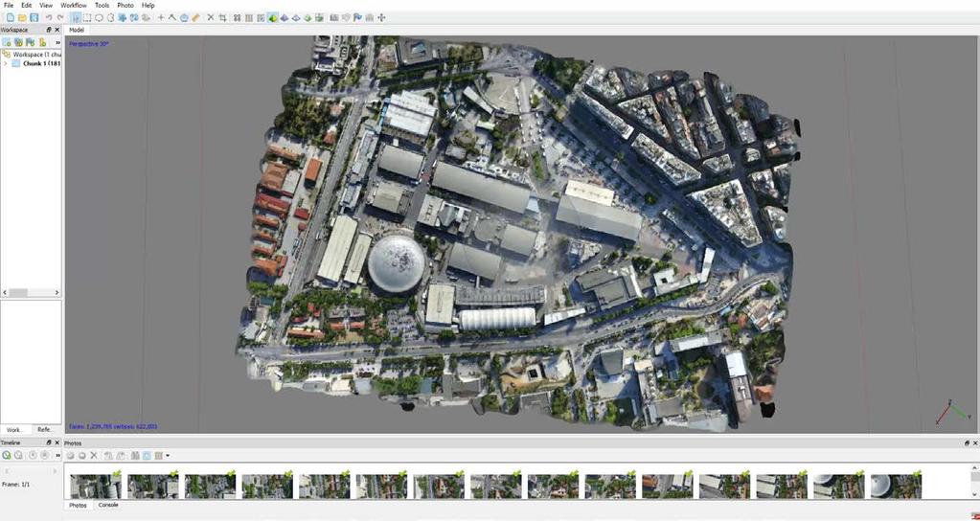Remove photos with X in Photos toolbar
Viewport: 980px width, 521px height.
pyautogui.click(x=94, y=456)
